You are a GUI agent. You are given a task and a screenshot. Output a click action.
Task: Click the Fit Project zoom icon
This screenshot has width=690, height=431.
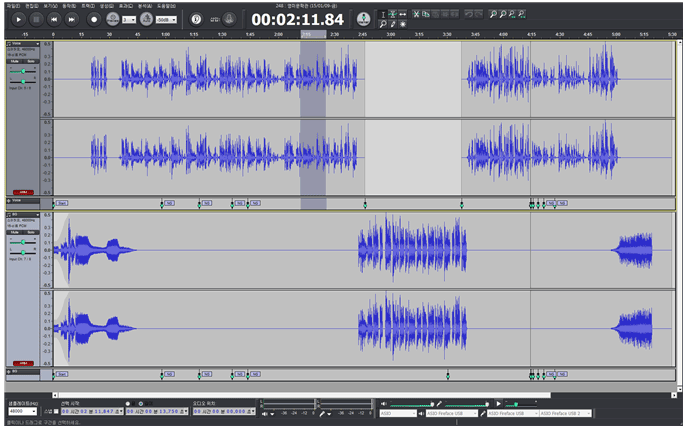[x=521, y=14]
